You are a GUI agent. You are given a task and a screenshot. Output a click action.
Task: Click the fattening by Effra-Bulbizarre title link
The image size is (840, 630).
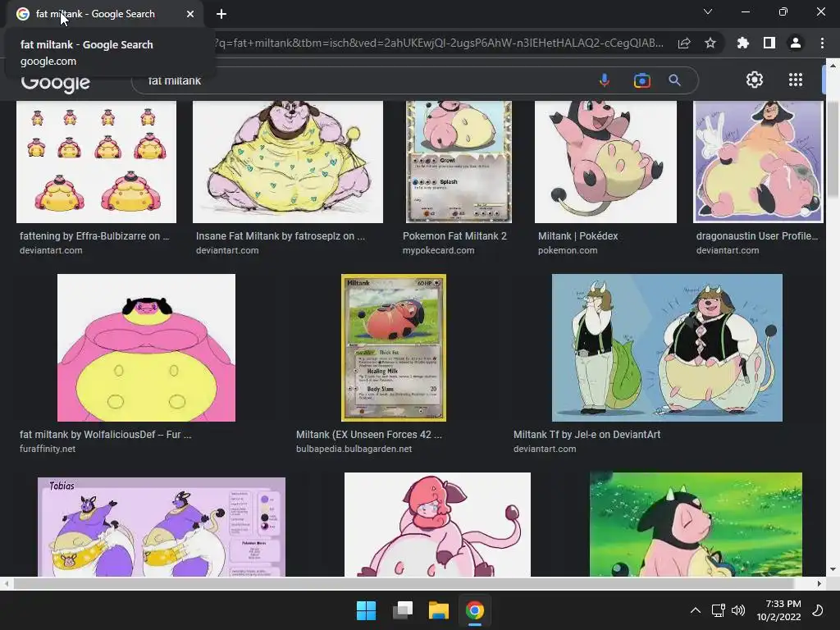(x=94, y=235)
